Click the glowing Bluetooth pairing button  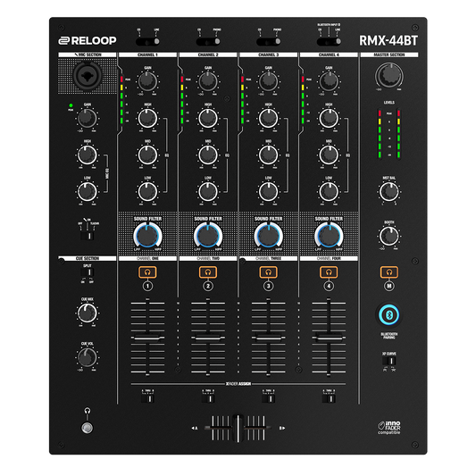pos(389,315)
